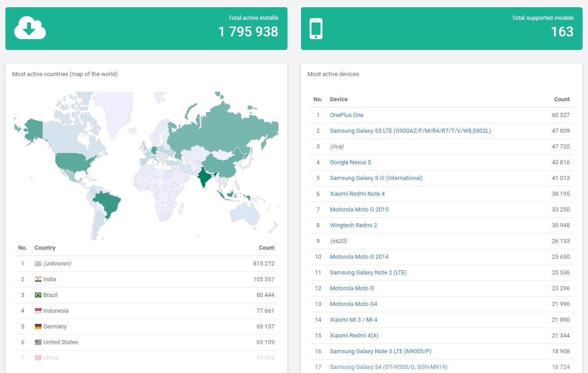Screen dimensions: 588x373
Task: Click the Country column header
Action: click(x=45, y=248)
